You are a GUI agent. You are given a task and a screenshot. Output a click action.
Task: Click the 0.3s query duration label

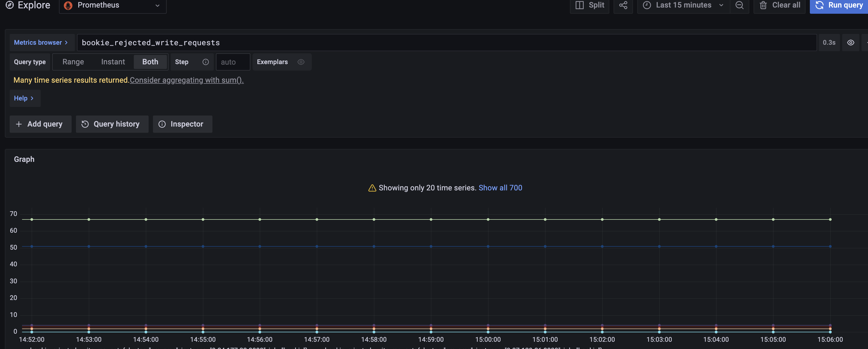[x=829, y=43]
